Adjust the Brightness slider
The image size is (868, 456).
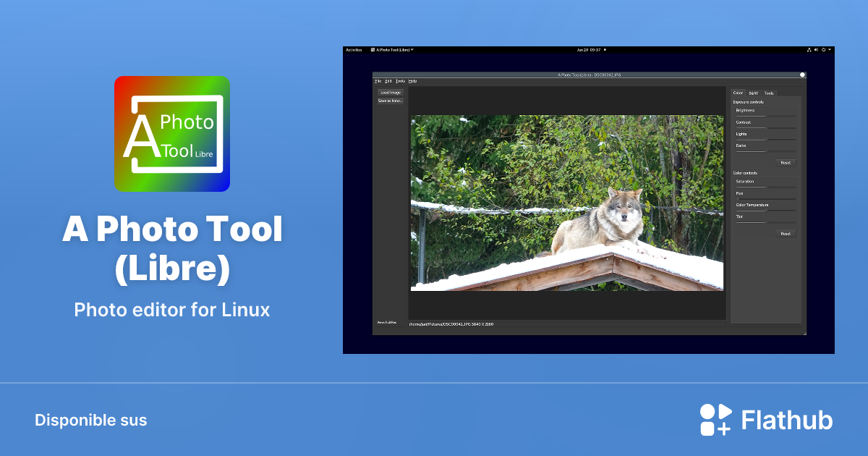(x=767, y=117)
